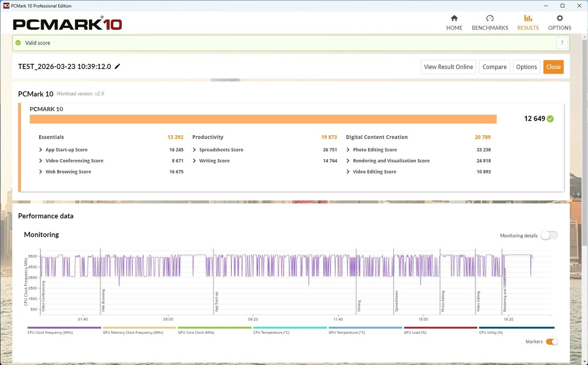This screenshot has height=365, width=588.
Task: Turn off the Markers toggle
Action: pyautogui.click(x=552, y=342)
